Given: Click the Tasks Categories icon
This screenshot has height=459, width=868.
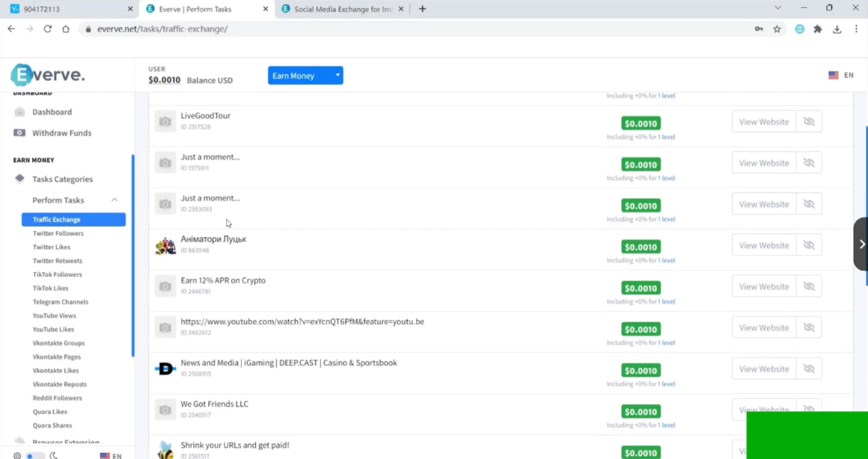Looking at the screenshot, I should tap(20, 179).
